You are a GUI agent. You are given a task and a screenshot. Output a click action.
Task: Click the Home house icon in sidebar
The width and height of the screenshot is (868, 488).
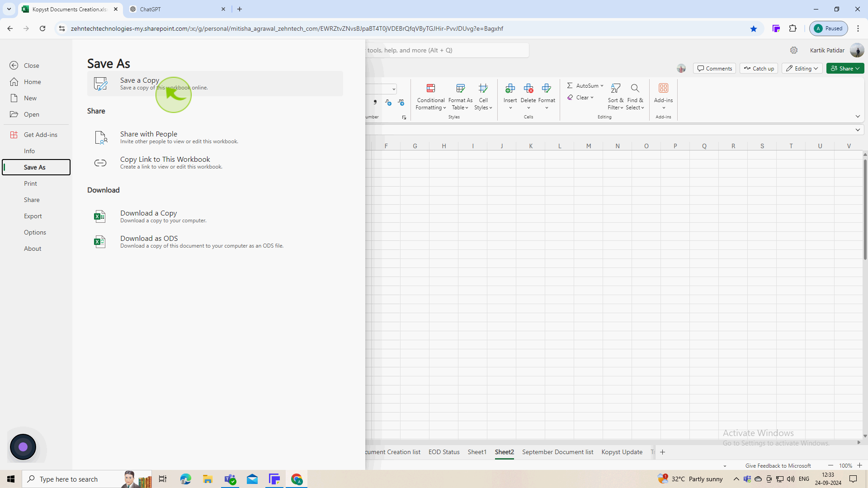(14, 82)
